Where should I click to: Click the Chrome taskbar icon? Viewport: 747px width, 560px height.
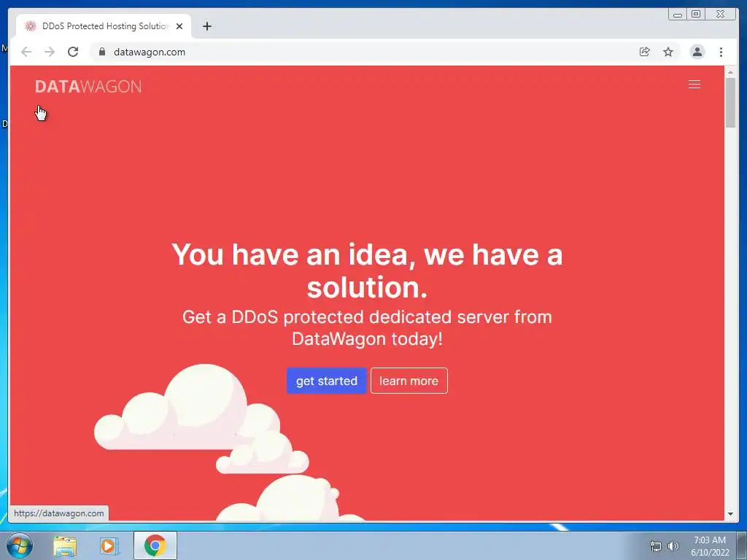(x=155, y=545)
